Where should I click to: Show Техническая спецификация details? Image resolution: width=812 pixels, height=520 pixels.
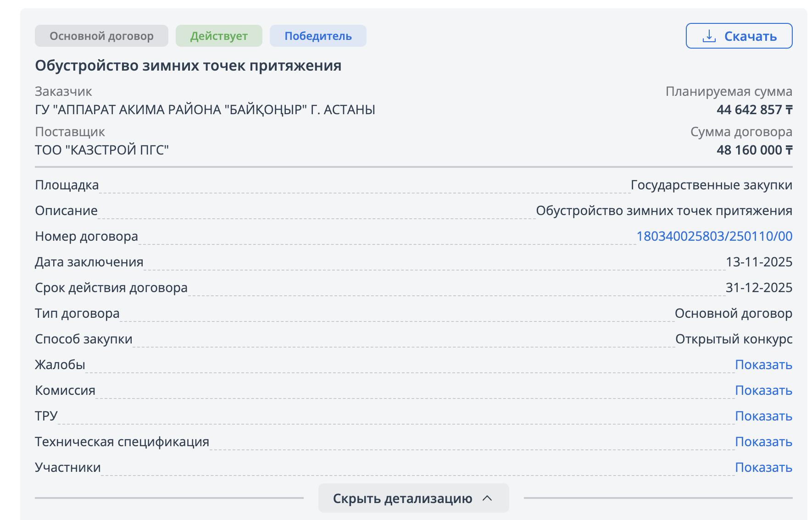point(763,442)
